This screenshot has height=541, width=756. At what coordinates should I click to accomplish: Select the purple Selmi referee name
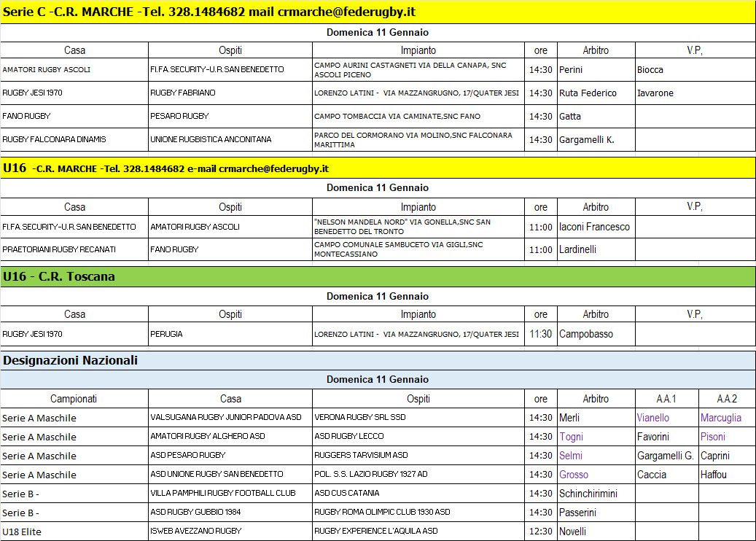coord(571,456)
